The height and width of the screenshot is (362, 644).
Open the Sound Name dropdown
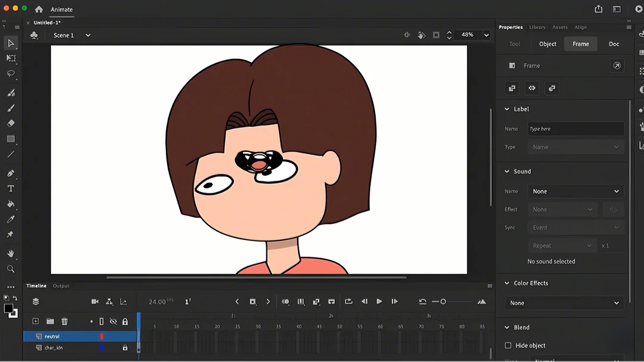click(x=576, y=191)
